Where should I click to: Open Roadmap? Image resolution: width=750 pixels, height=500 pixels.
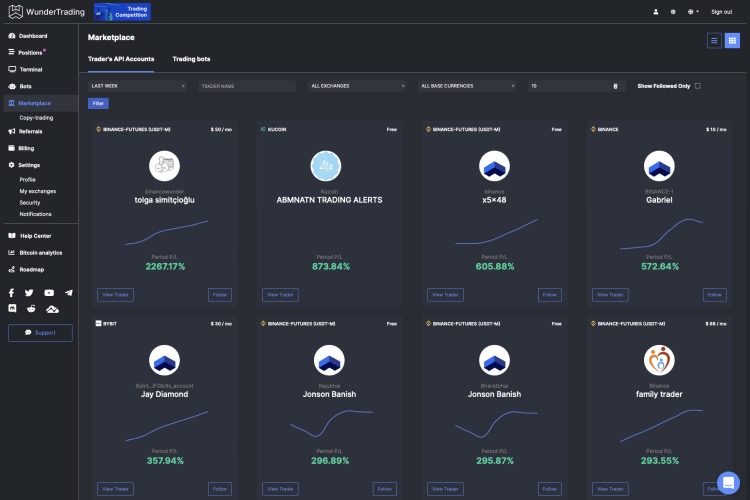(x=26, y=269)
